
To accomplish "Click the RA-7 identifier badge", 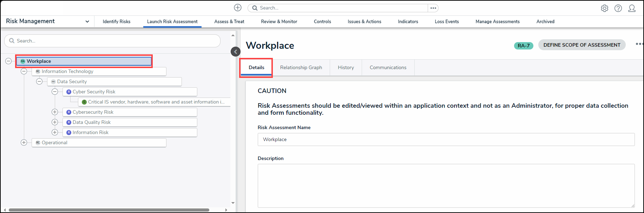I will pyautogui.click(x=523, y=46).
